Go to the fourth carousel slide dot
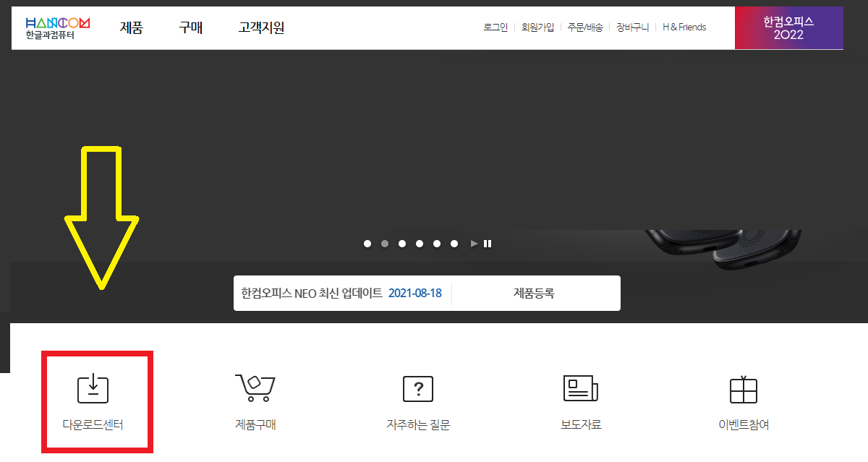868x462 pixels. pos(420,244)
